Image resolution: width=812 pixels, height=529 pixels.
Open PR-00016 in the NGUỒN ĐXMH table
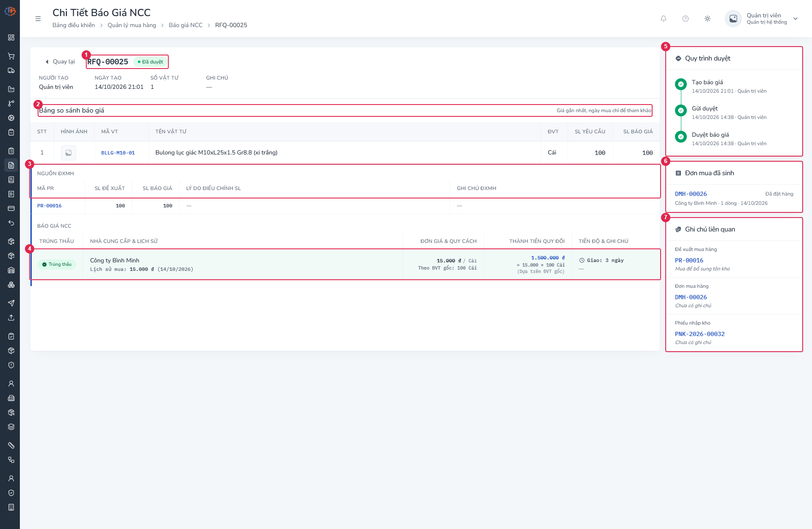(x=49, y=206)
